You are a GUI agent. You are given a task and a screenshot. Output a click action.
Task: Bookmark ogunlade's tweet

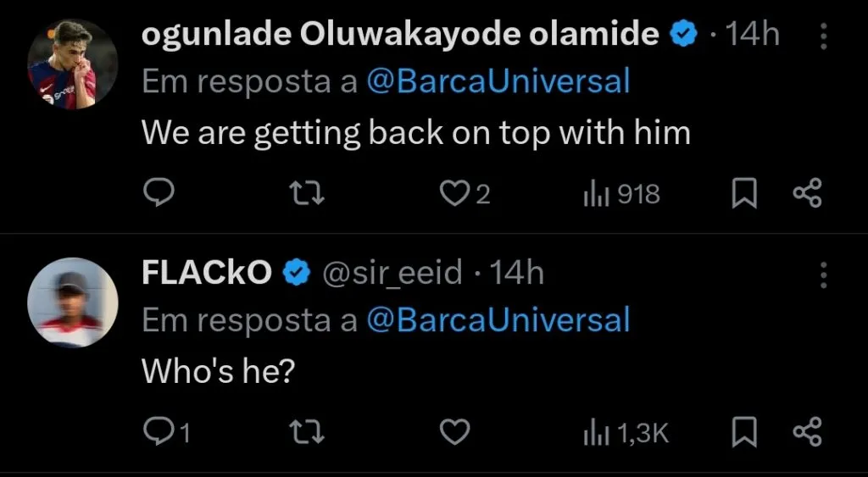pyautogui.click(x=743, y=194)
